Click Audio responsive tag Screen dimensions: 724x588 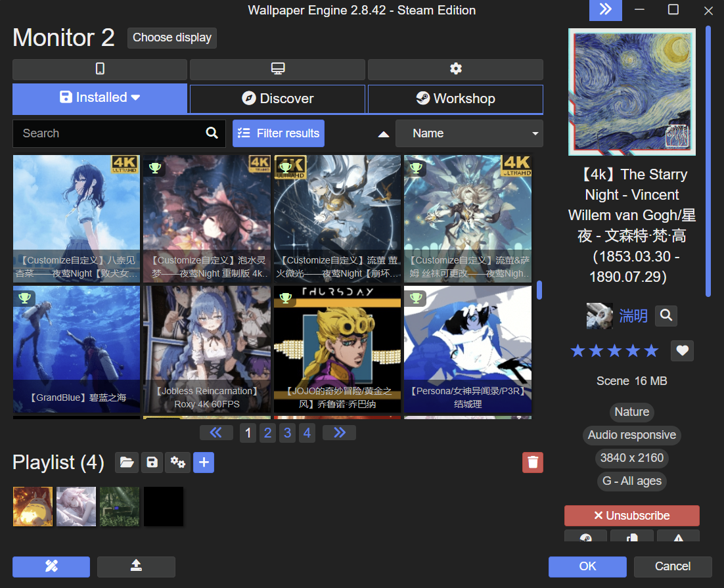click(x=631, y=435)
